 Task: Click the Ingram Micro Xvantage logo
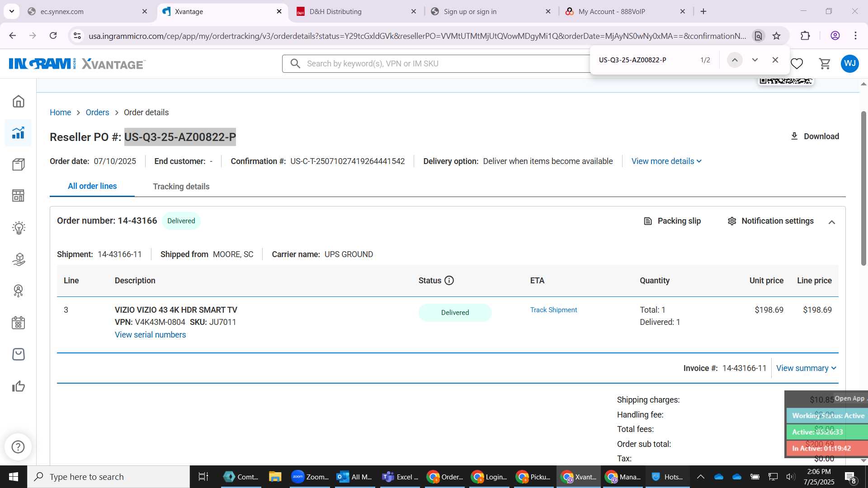click(x=77, y=64)
